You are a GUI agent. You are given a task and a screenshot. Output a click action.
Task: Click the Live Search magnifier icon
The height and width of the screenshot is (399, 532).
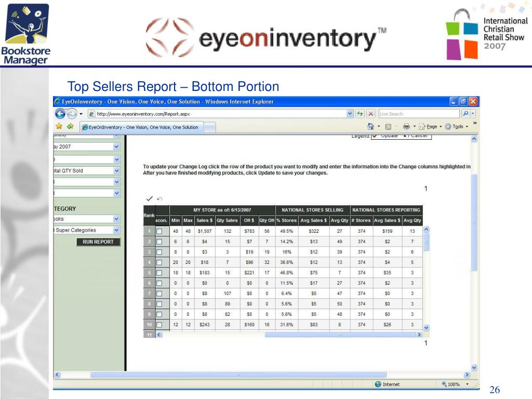tap(465, 114)
